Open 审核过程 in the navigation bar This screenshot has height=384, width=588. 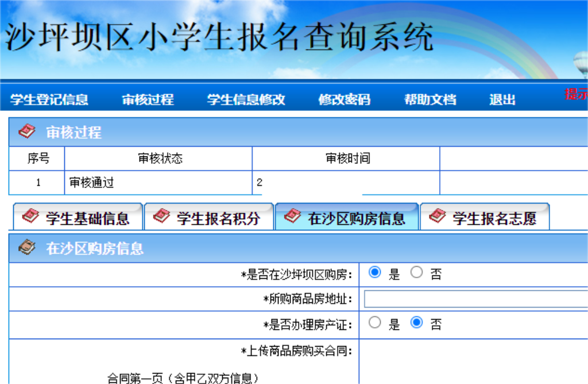click(x=148, y=99)
